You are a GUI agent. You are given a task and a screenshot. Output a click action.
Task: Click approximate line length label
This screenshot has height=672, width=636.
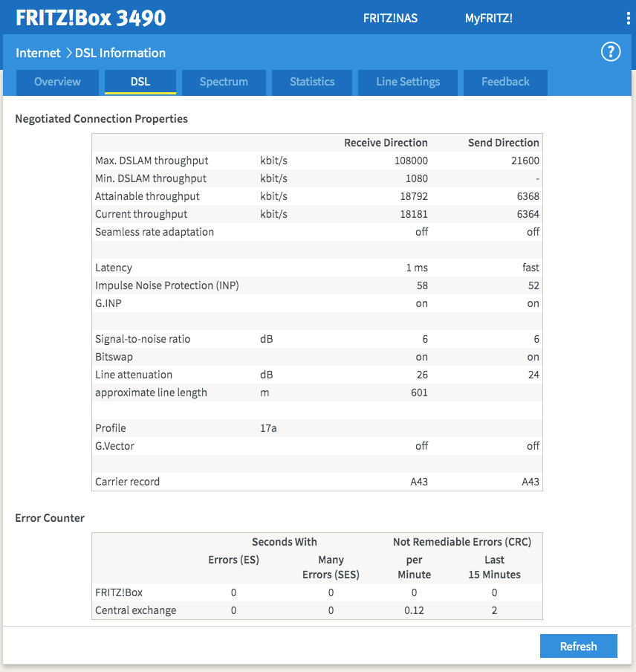click(x=151, y=392)
